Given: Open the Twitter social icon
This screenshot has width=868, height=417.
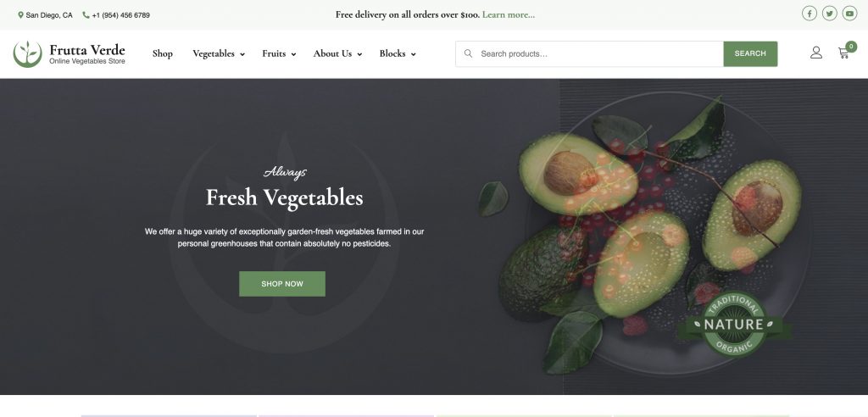Looking at the screenshot, I should click(x=829, y=14).
